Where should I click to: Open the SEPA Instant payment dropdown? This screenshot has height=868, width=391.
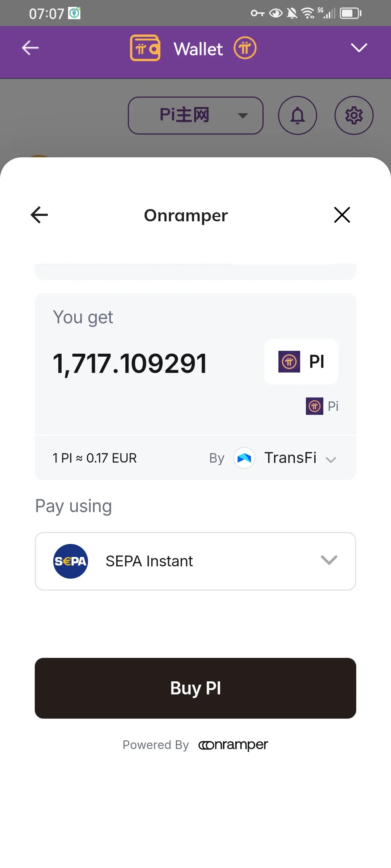[x=329, y=560]
